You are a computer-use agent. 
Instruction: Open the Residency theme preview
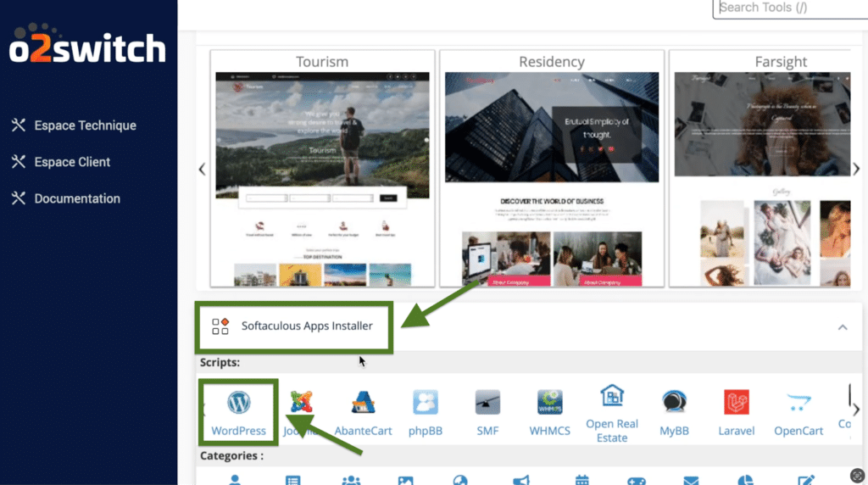pyautogui.click(x=552, y=179)
